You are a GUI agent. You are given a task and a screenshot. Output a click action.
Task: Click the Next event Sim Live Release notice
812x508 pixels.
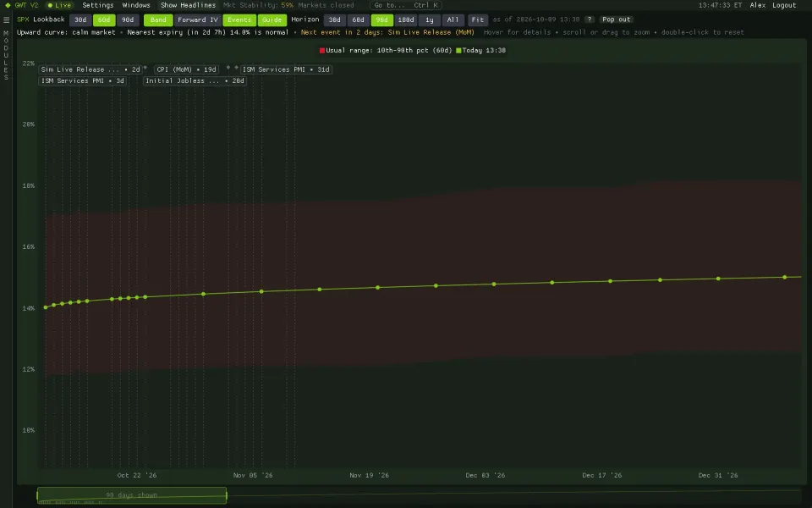[x=387, y=32]
